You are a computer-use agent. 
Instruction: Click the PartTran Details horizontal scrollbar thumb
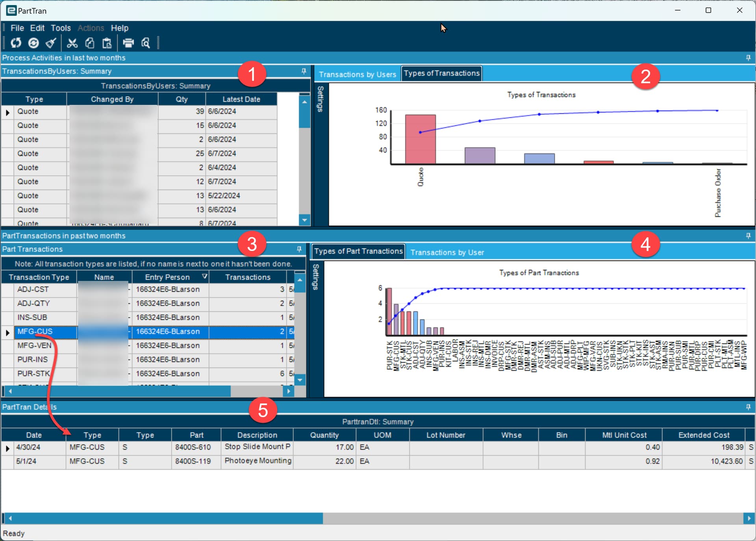[165, 518]
